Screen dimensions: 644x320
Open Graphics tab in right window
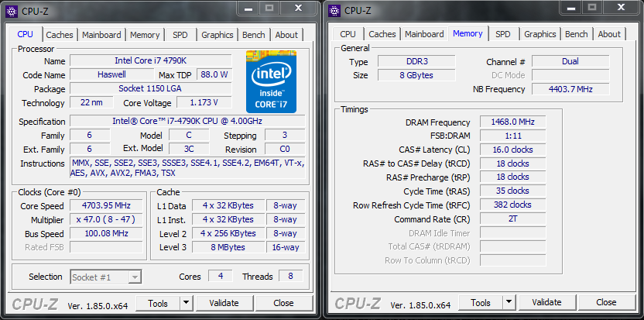click(540, 34)
